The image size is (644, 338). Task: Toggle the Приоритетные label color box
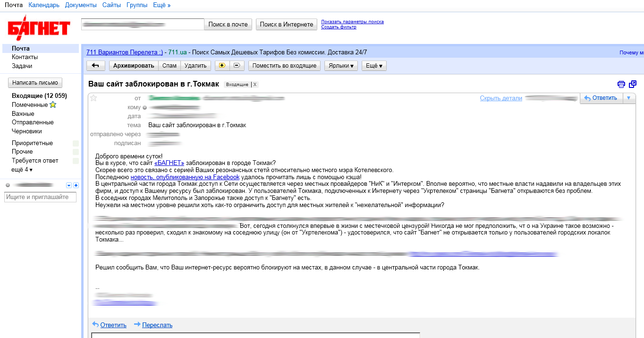pos(76,143)
